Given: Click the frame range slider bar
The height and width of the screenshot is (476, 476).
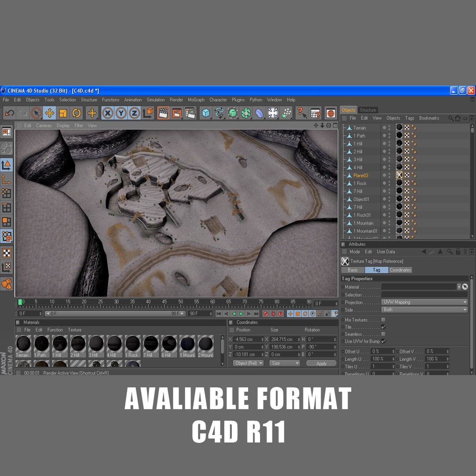Looking at the screenshot, I should click(x=115, y=314).
